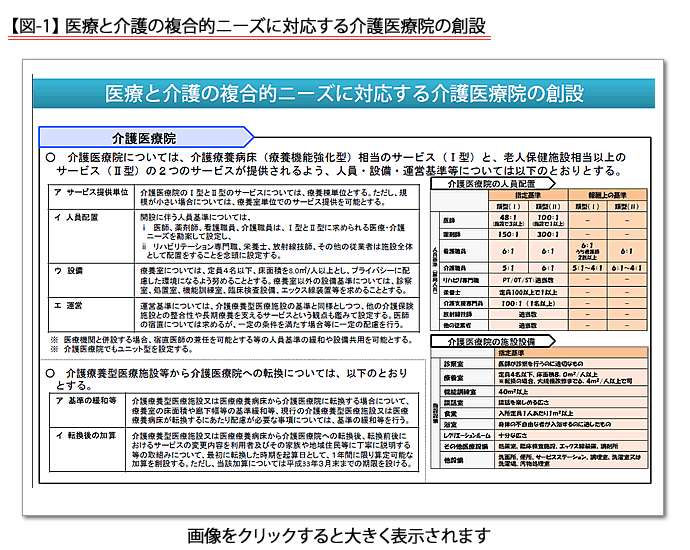
Task: Select the 'エ 運営' row label
Action: coord(69,305)
